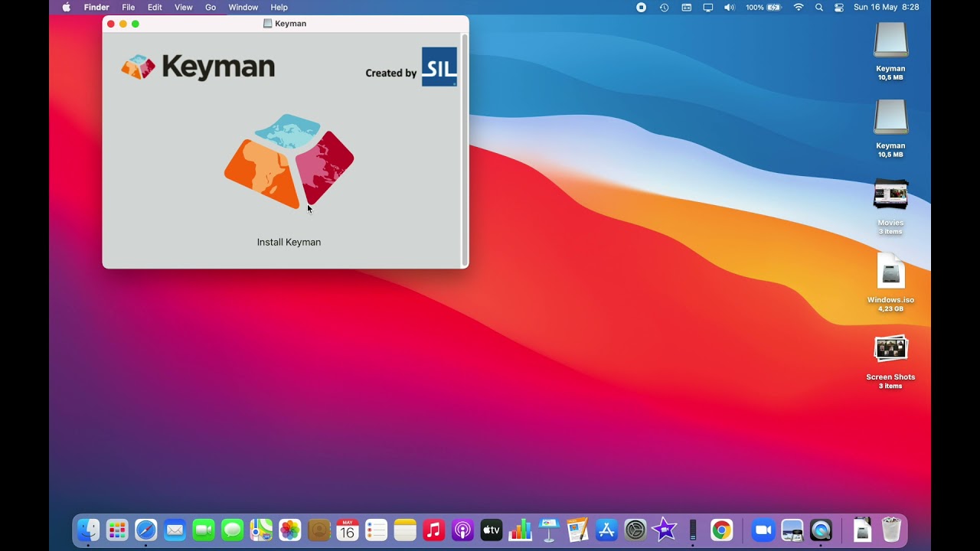Click the date and time in menu bar
Viewport: 980px width, 551px height.
point(887,8)
